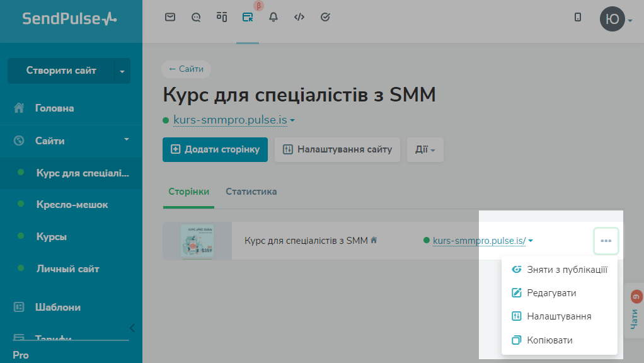Switch to the Сторінки tab
This screenshot has width=644, height=363.
point(188,192)
